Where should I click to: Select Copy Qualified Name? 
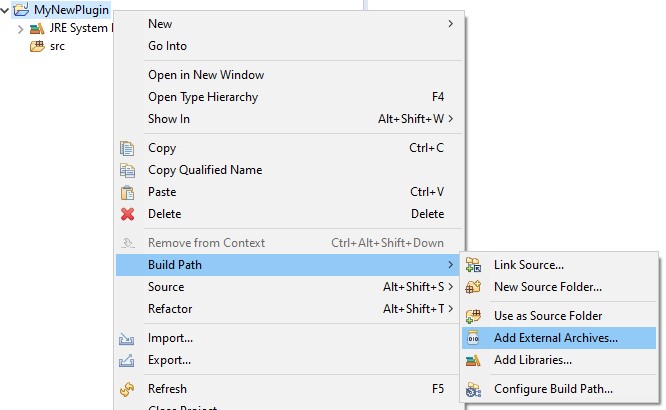(x=205, y=170)
